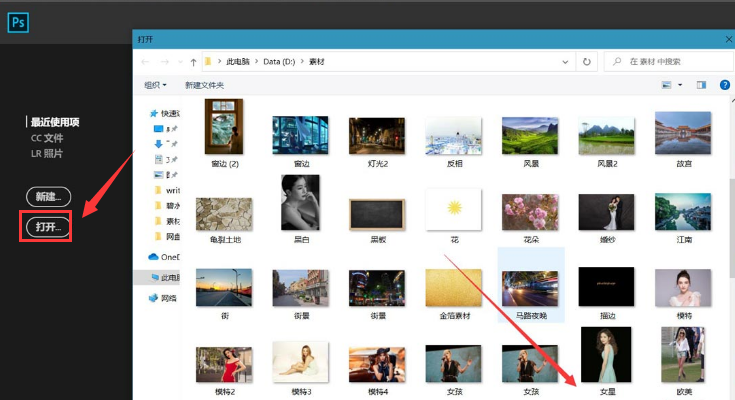
Task: Click the 打开... button
Action: pyautogui.click(x=49, y=227)
